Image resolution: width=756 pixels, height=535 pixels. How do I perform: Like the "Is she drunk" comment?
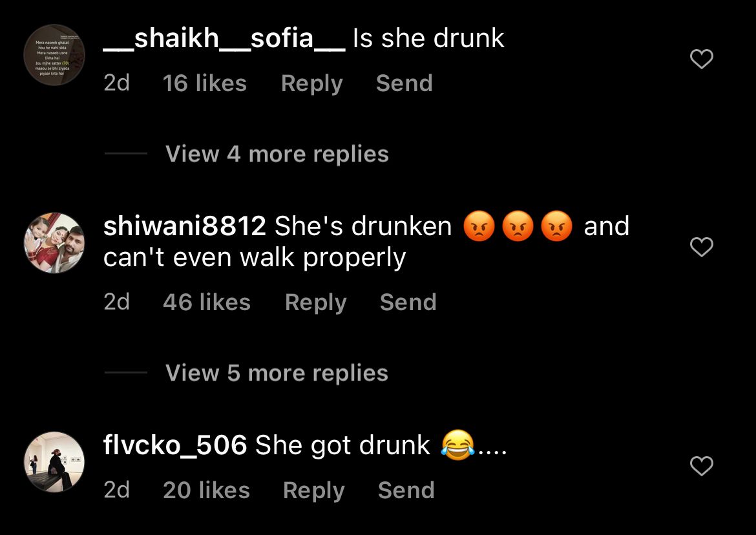click(x=702, y=59)
